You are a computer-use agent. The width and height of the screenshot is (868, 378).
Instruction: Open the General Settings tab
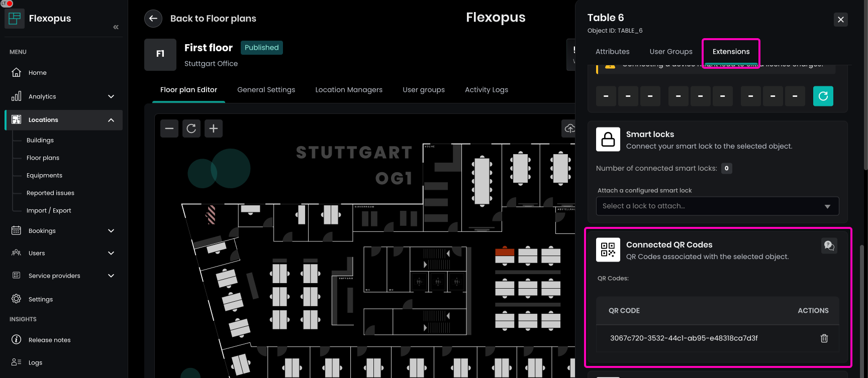266,90
